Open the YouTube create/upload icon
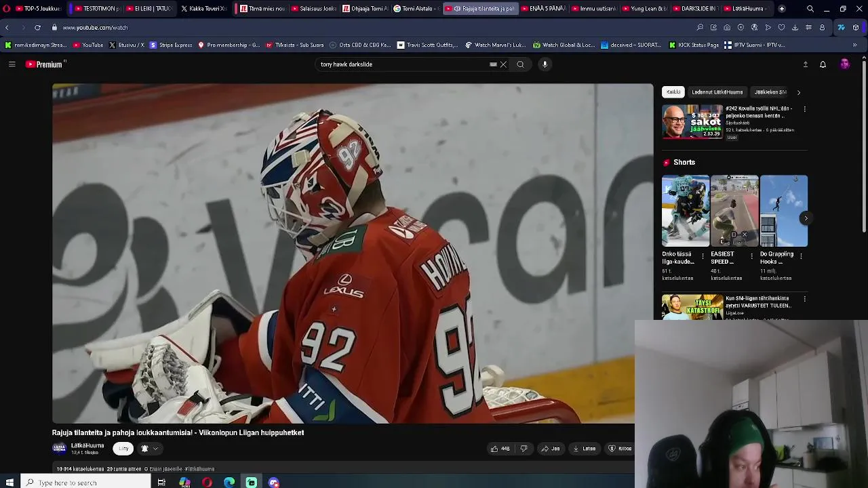This screenshot has height=488, width=868. pyautogui.click(x=805, y=64)
